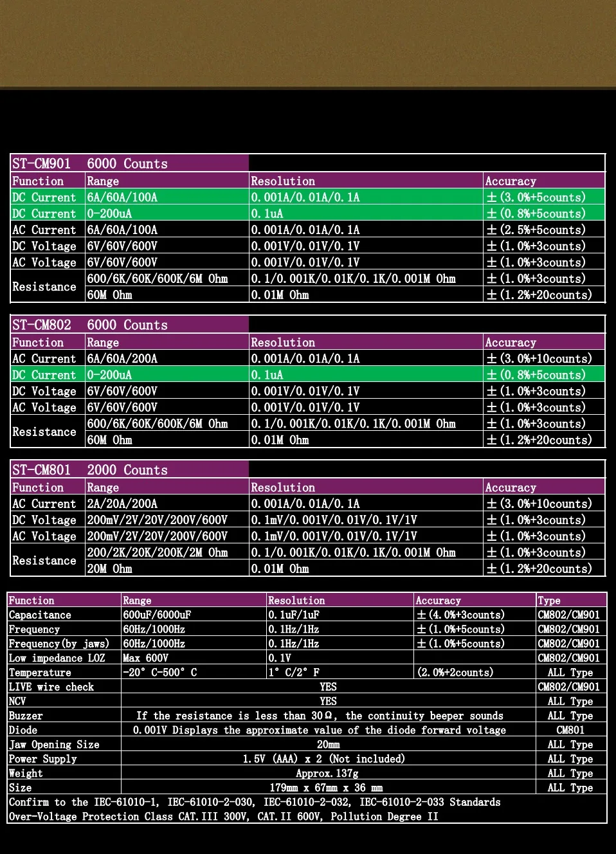The image size is (616, 854).
Task: Select the DC Current "6A/60A/100A" range in ST-CM901
Action: pos(122,197)
